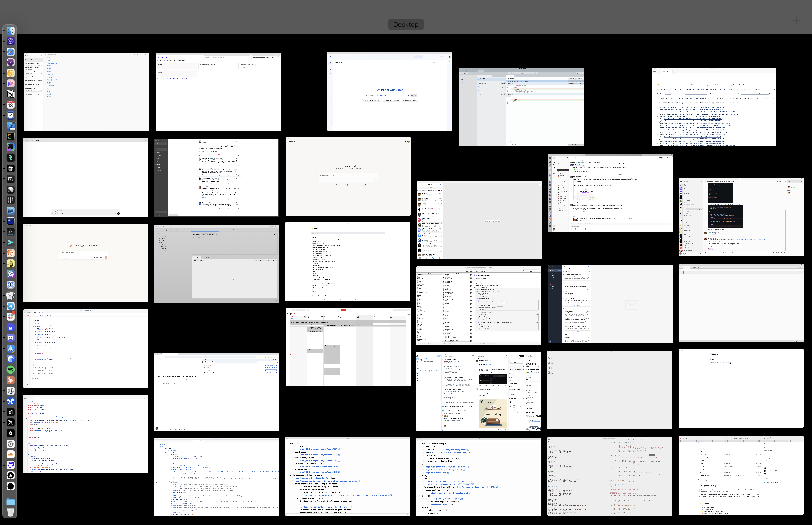Viewport: 812px width, 525px height.
Task: Bring up the Back at it, Nikita window
Action: coord(86,263)
